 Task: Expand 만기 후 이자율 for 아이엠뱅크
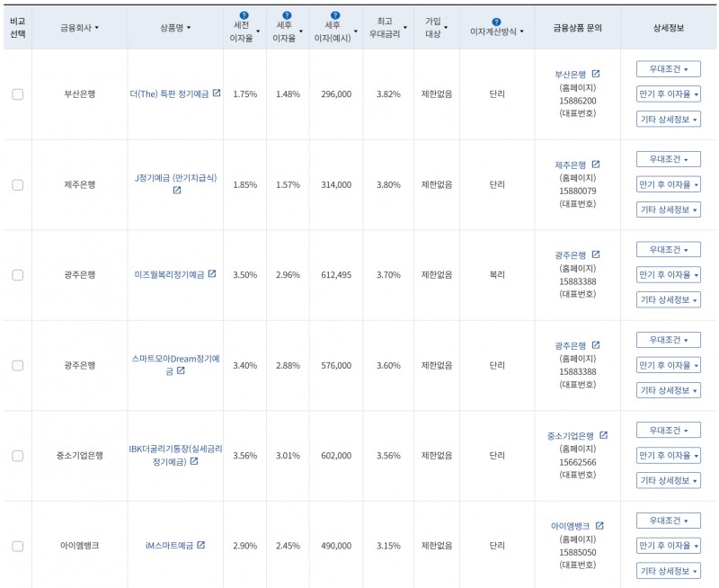(x=668, y=546)
